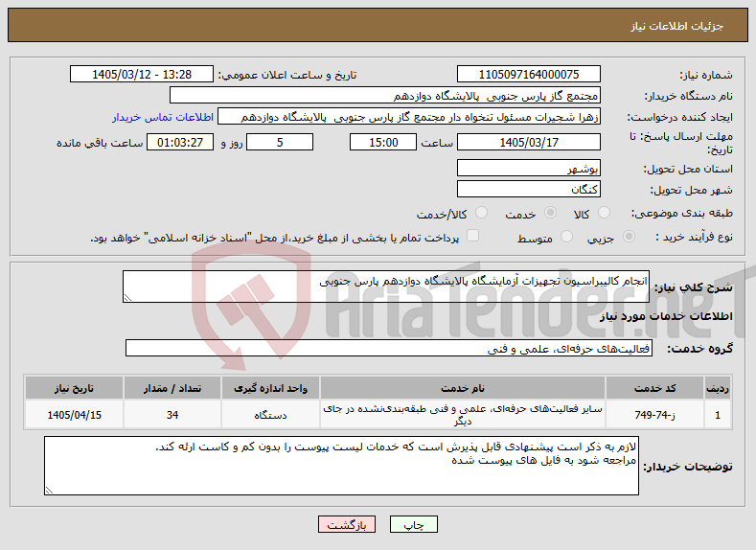Click the remaining days field showing 5

coord(280,142)
